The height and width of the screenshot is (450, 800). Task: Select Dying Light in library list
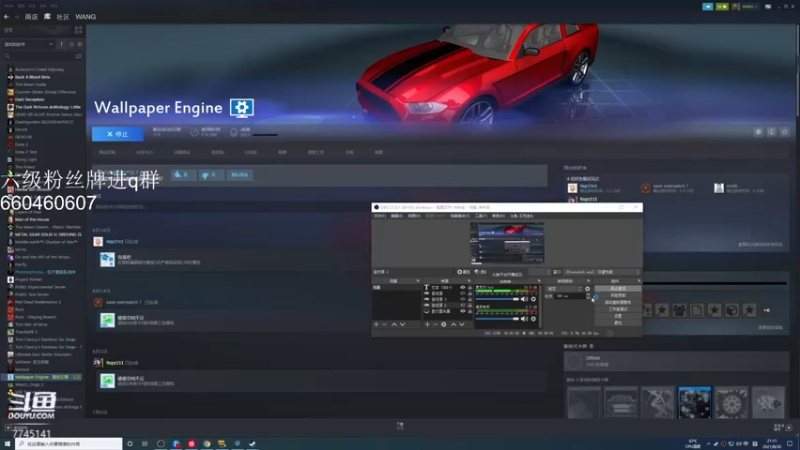pos(26,159)
